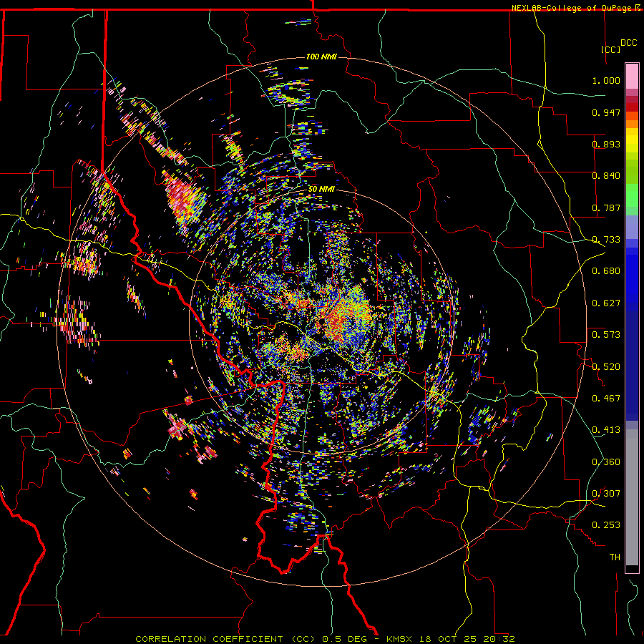644x644 pixels.
Task: Select the 1.000 scale value
Action: tap(606, 80)
